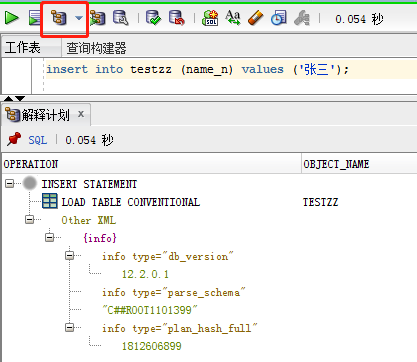
Task: Collapse the Other XML node
Action: click(x=30, y=220)
